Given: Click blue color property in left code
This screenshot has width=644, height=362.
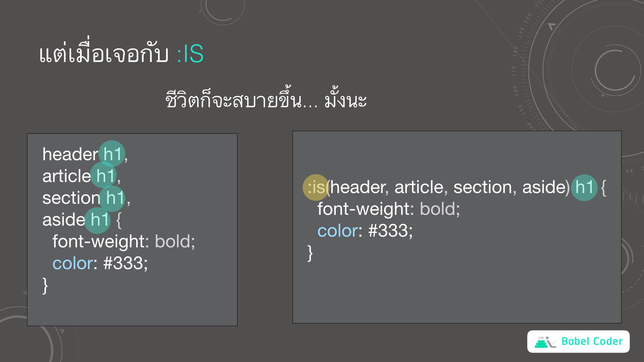Looking at the screenshot, I should coord(72,263).
